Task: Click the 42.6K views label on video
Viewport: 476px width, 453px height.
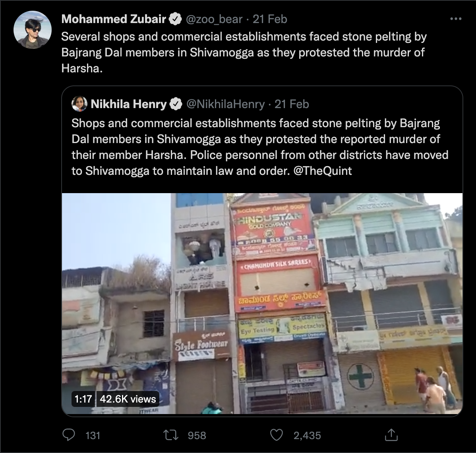Action: [x=128, y=399]
